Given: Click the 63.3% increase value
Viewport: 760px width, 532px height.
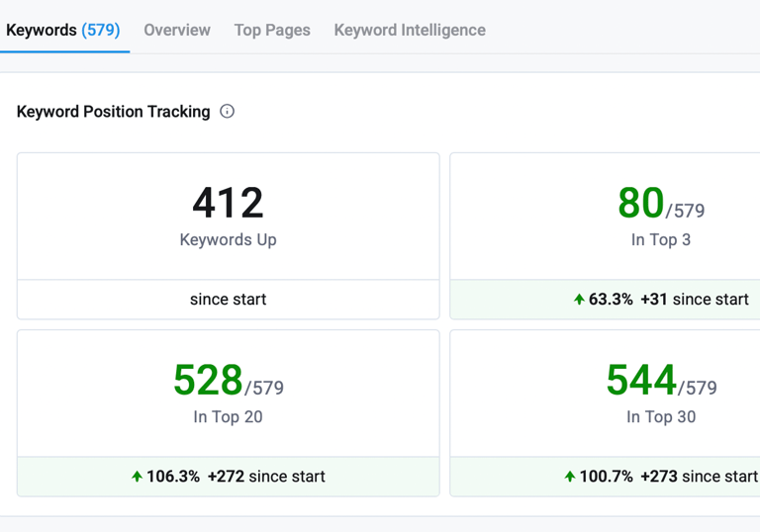Looking at the screenshot, I should 611,300.
